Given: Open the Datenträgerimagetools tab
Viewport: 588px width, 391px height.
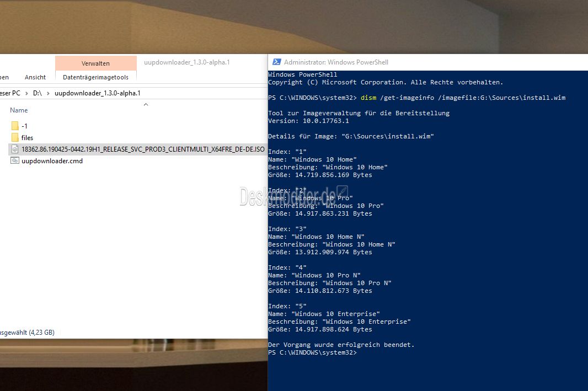Looking at the screenshot, I should 95,77.
